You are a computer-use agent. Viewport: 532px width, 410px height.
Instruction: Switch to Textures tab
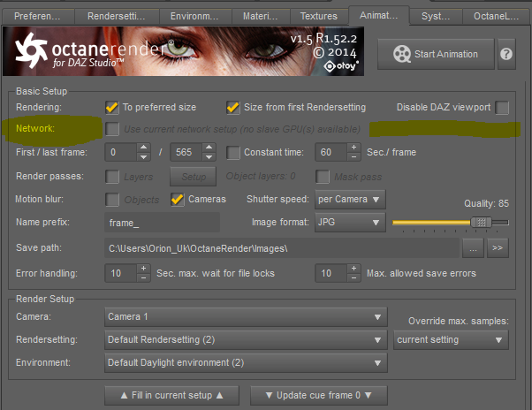(319, 16)
